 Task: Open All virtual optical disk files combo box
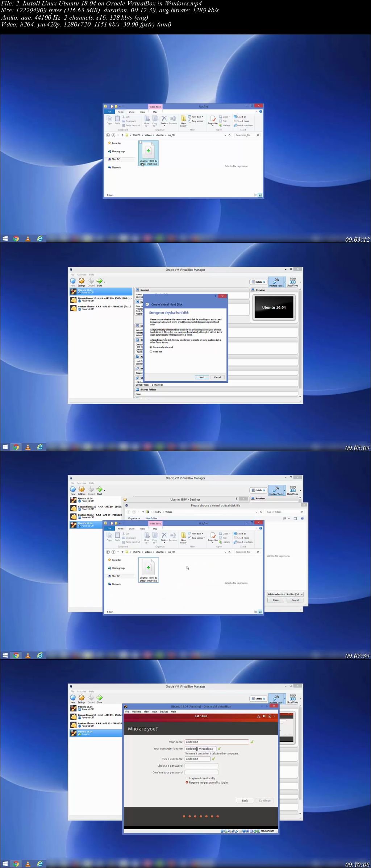point(285,594)
